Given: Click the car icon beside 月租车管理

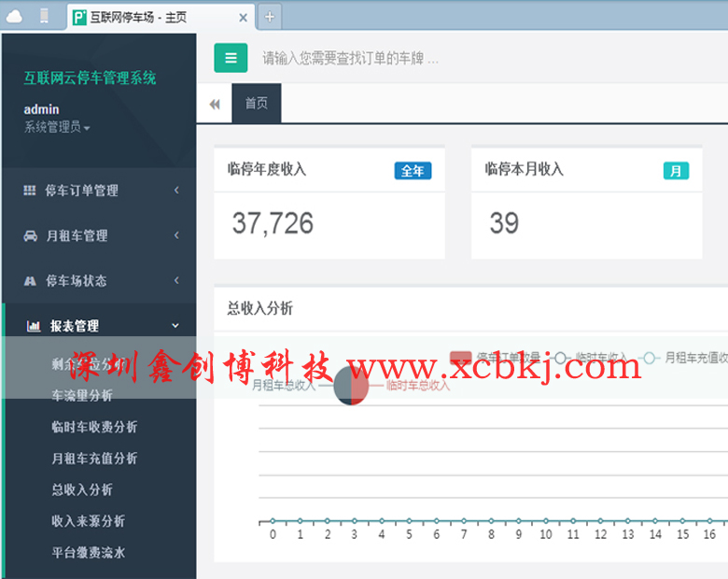Looking at the screenshot, I should [x=30, y=236].
